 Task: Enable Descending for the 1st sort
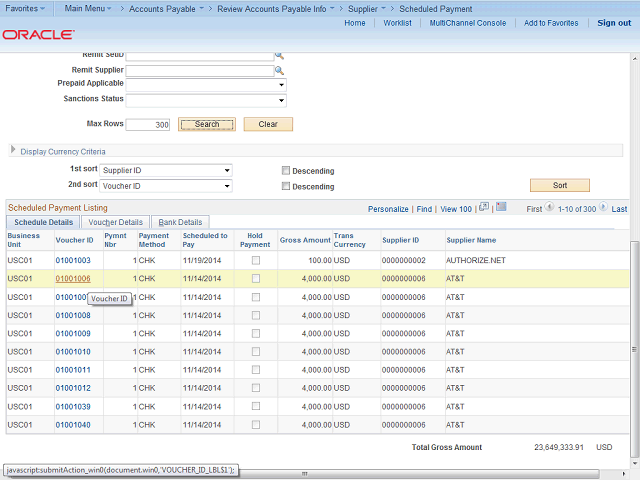(287, 170)
